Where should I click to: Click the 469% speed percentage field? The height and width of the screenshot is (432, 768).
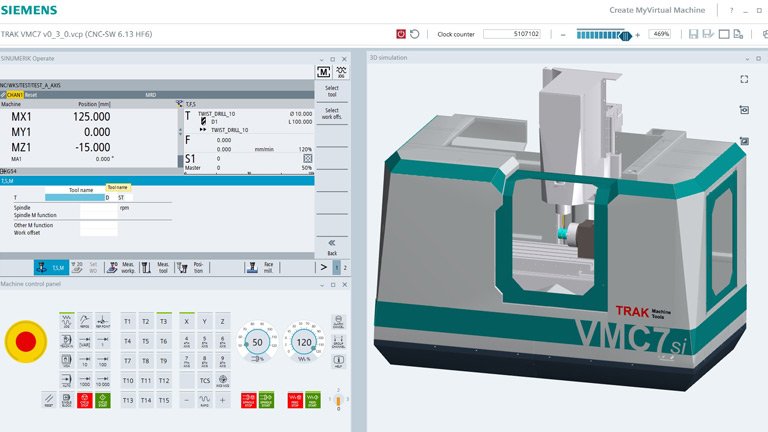[660, 34]
